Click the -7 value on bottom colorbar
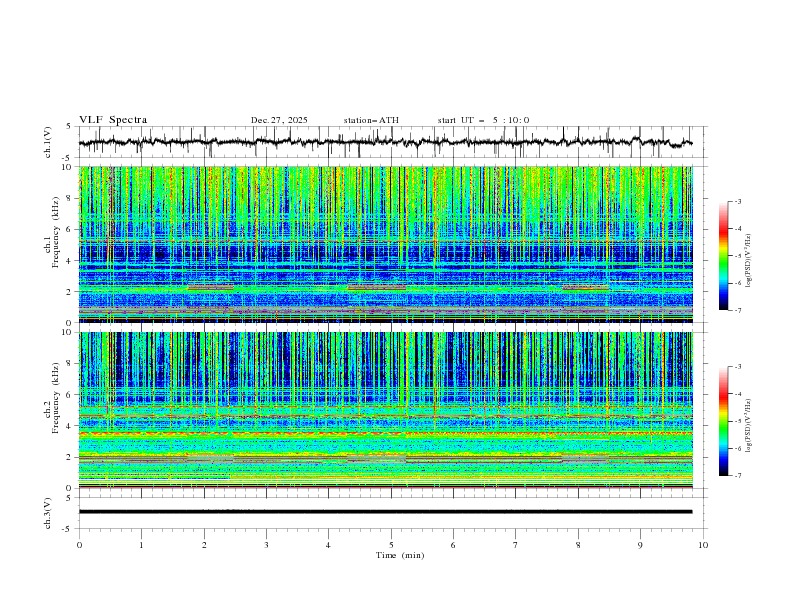Viewport: 792px width, 612px height. pos(737,476)
